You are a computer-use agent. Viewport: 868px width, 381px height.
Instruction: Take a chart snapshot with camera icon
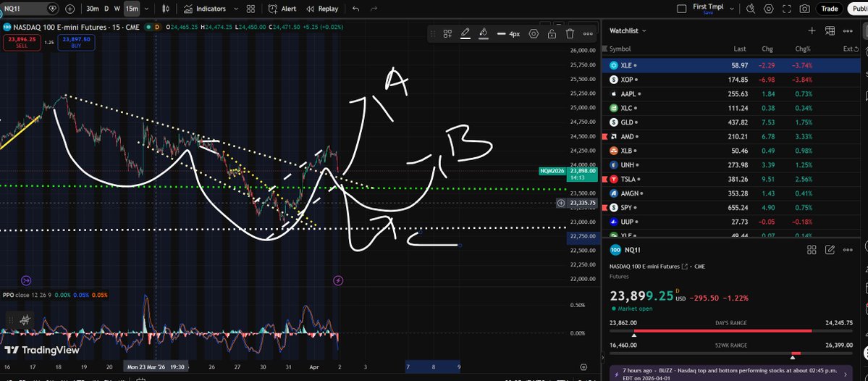804,9
